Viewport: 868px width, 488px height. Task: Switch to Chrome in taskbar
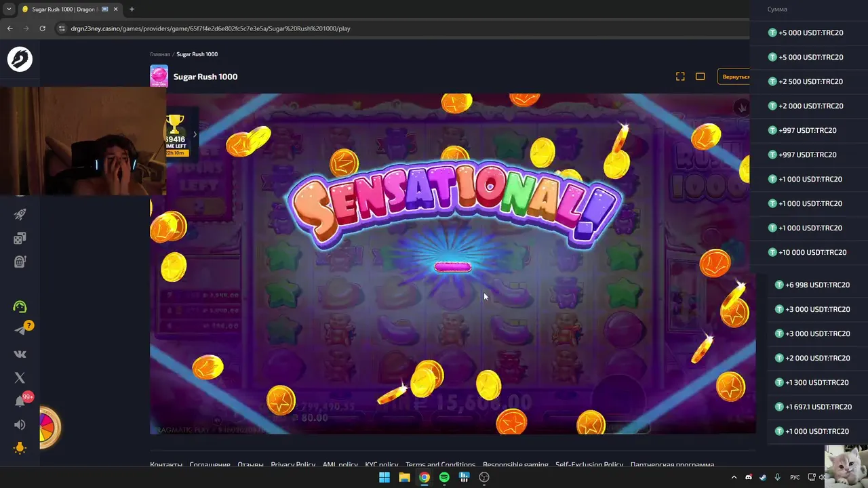424,477
